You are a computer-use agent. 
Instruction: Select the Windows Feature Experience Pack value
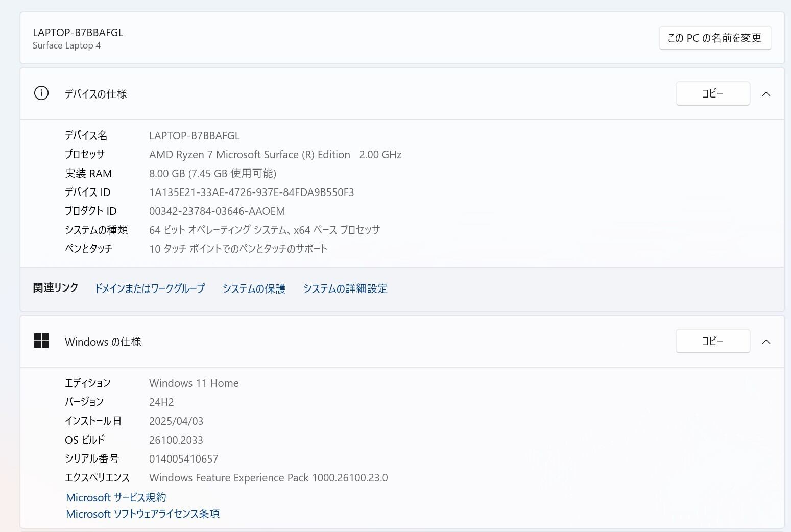tap(269, 478)
